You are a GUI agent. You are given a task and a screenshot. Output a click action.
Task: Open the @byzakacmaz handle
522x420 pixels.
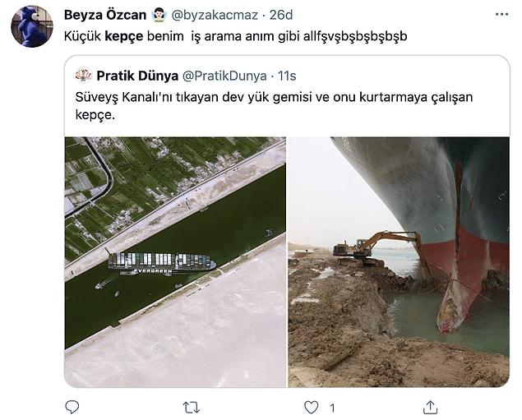[215, 15]
